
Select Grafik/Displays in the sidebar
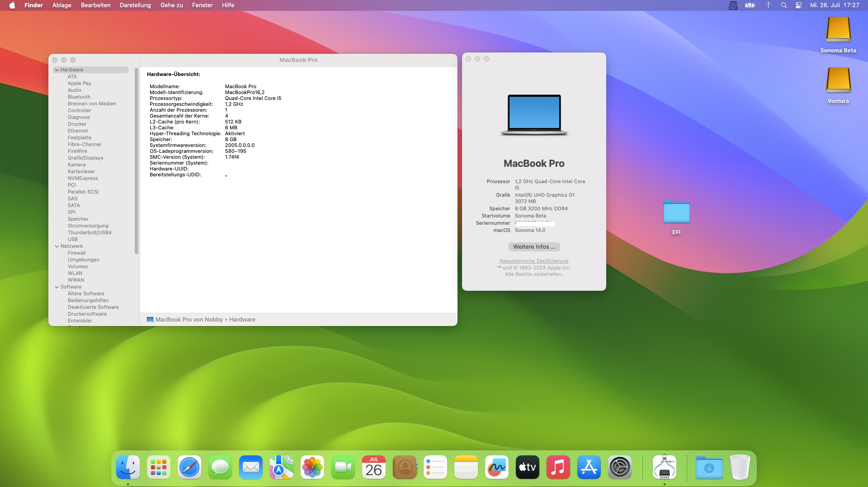click(85, 158)
